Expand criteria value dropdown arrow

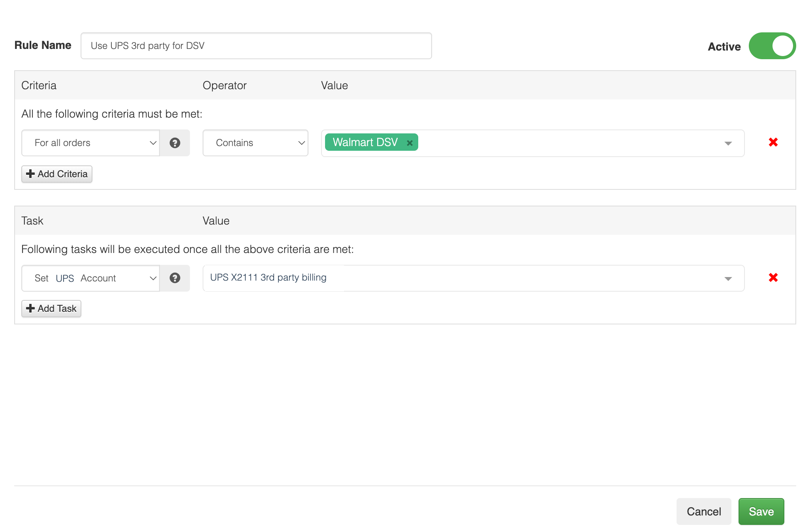tap(728, 143)
